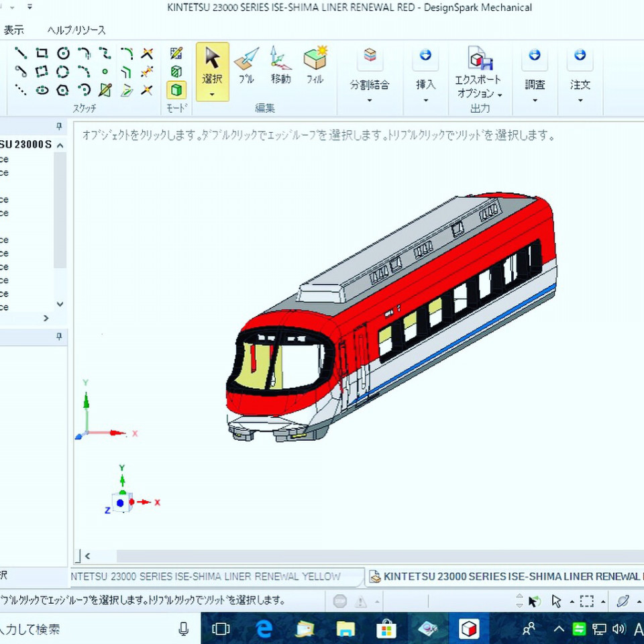Expand the 分割結合 ribbon group
The width and height of the screenshot is (644, 644).
pyautogui.click(x=369, y=101)
